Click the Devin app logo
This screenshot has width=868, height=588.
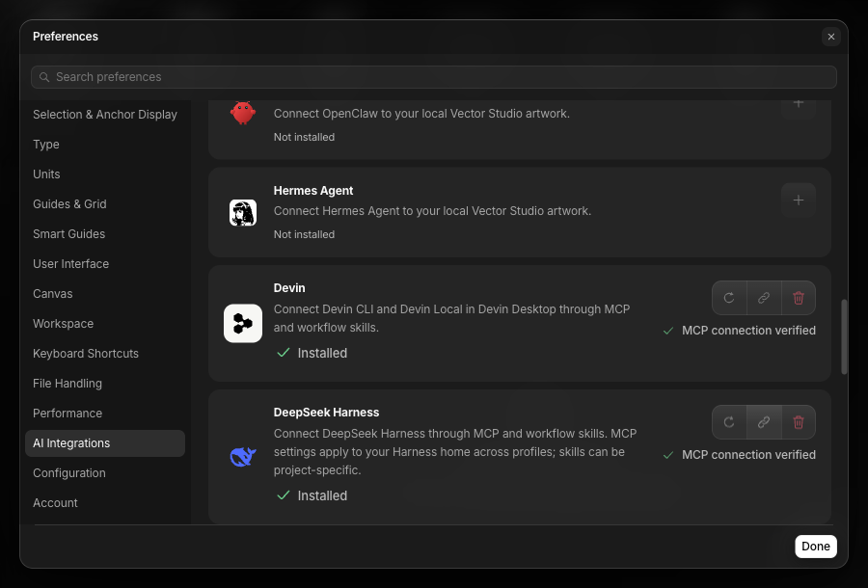[x=243, y=324]
